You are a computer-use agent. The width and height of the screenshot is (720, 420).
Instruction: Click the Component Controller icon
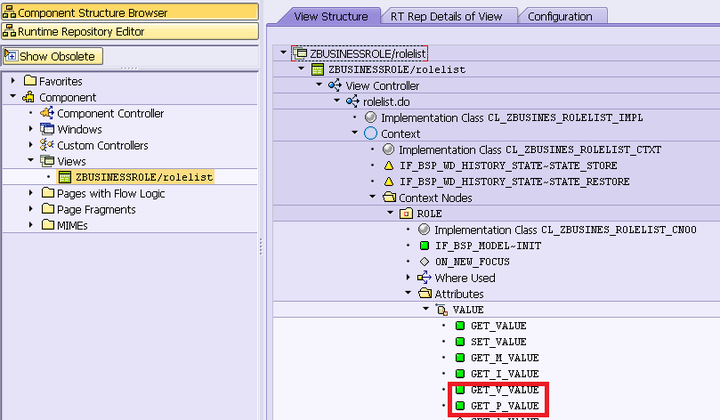pyautogui.click(x=47, y=114)
